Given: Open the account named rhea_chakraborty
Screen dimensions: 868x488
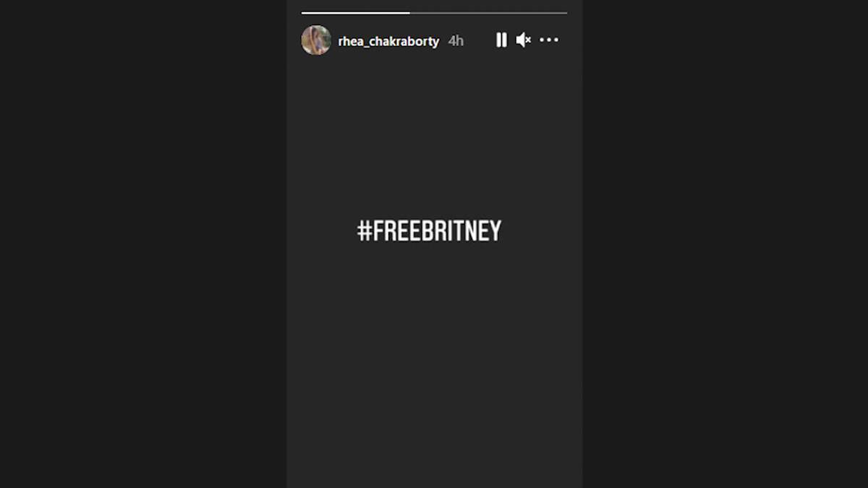Looking at the screenshot, I should pos(388,41).
